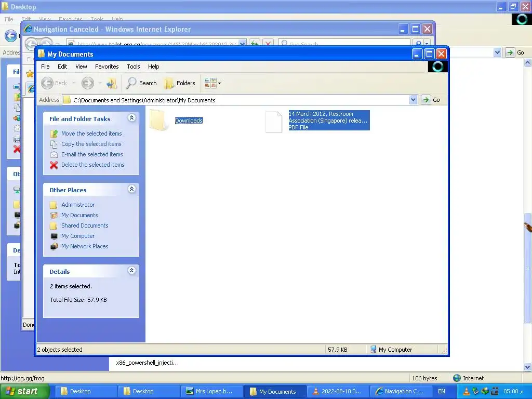Collapse the Details panel
Viewport: 532px width, 399px height.
tap(131, 271)
